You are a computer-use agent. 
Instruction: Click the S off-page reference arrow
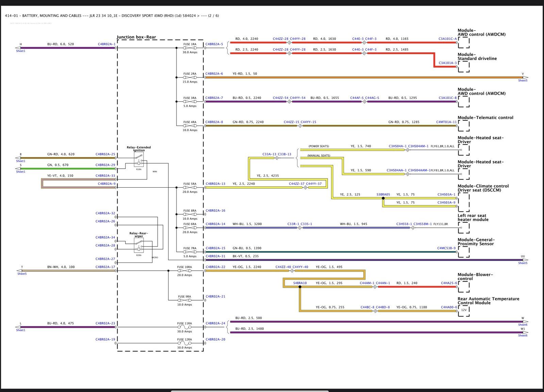click(18, 169)
